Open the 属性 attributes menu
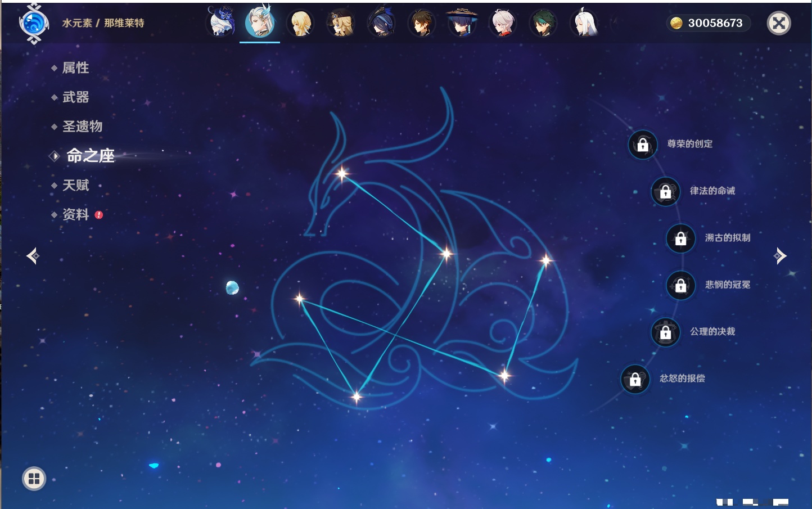 [75, 68]
